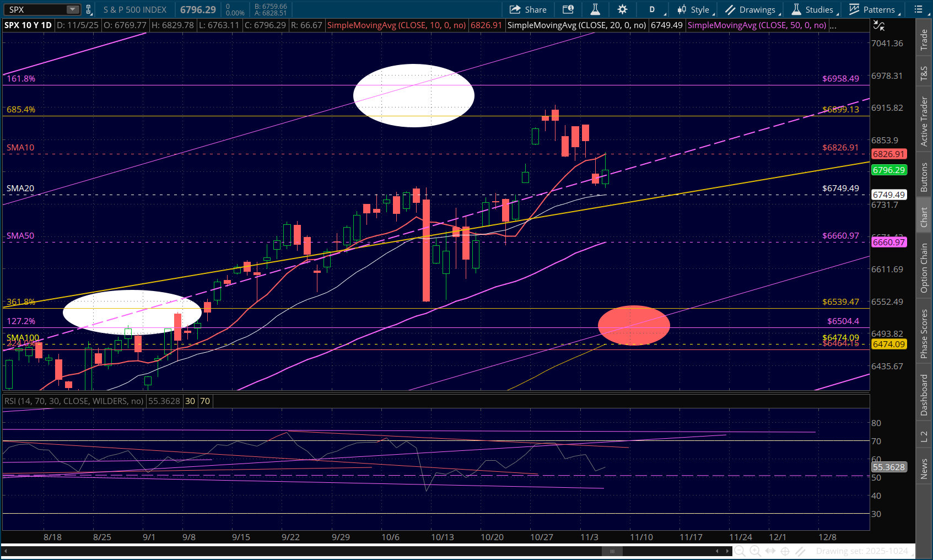Click the SMA50 level label on left
The height and width of the screenshot is (560, 933).
click(x=20, y=236)
